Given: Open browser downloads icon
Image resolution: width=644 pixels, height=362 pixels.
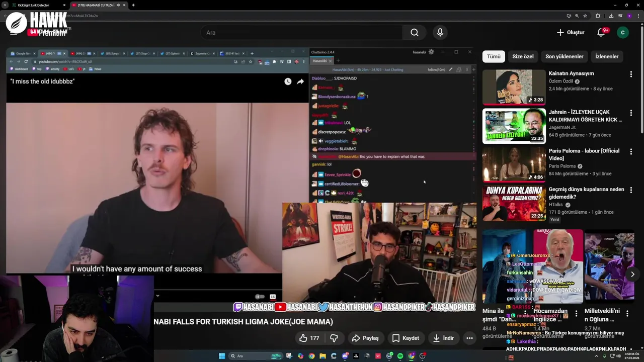Looking at the screenshot, I should click(x=611, y=16).
